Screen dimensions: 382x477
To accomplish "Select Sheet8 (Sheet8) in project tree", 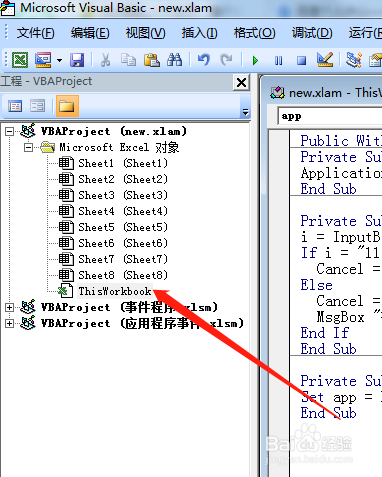I will pyautogui.click(x=123, y=275).
